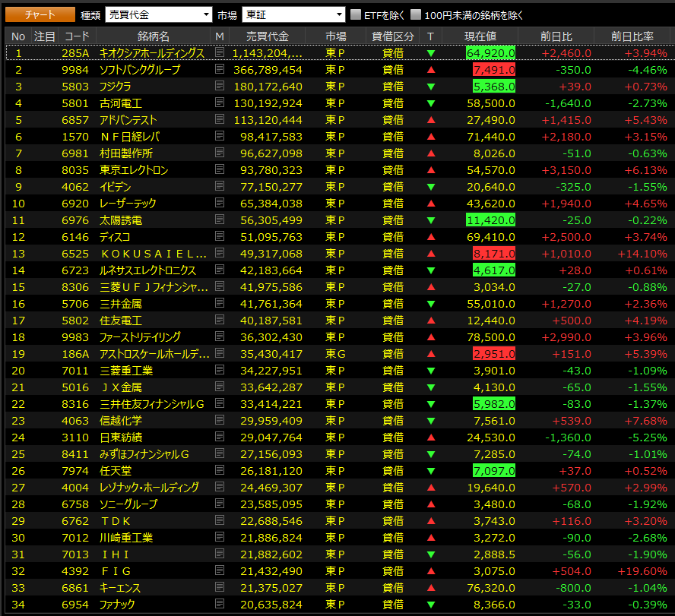Enable the ETFを除く checkbox

[356, 14]
